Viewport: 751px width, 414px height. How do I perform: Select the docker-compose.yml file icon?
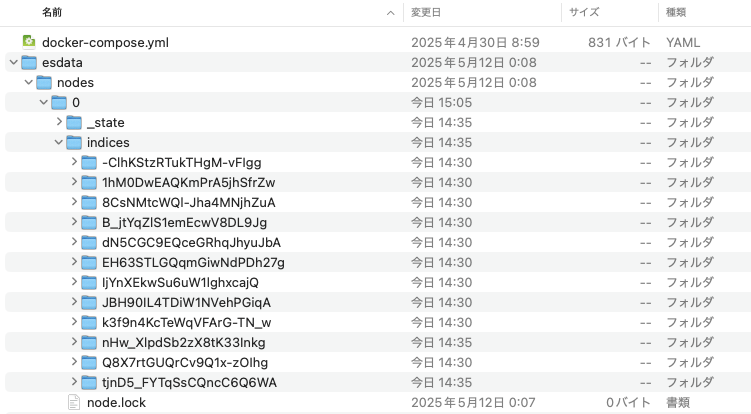click(x=29, y=42)
